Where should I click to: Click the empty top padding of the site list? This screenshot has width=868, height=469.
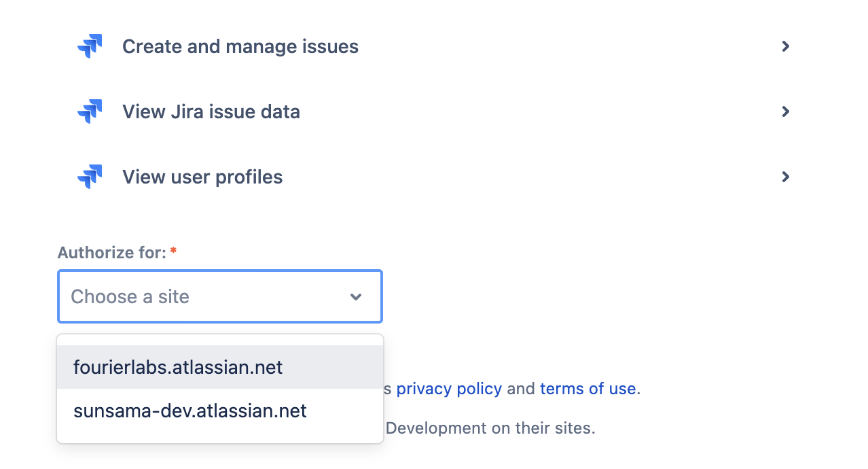220,340
